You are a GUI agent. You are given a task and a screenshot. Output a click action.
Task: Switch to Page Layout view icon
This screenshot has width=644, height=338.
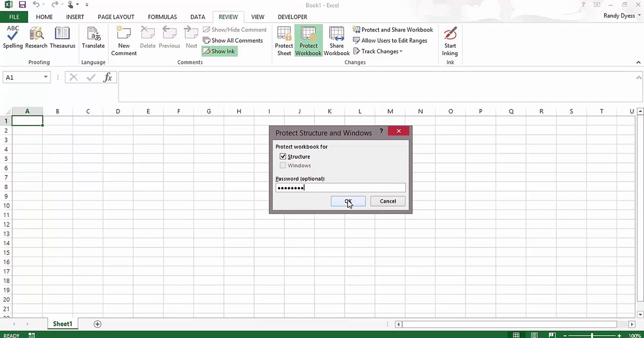534,335
